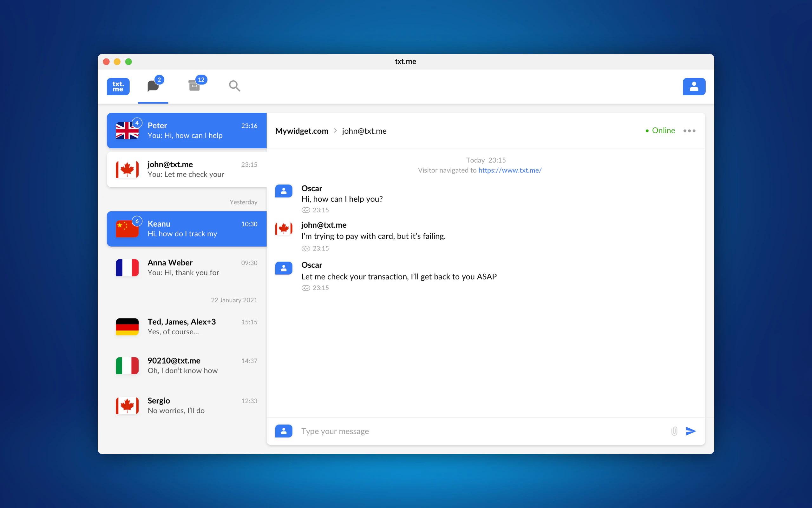This screenshot has height=508, width=812.
Task: Click Oscar's avatar on transaction message
Action: pos(284,268)
